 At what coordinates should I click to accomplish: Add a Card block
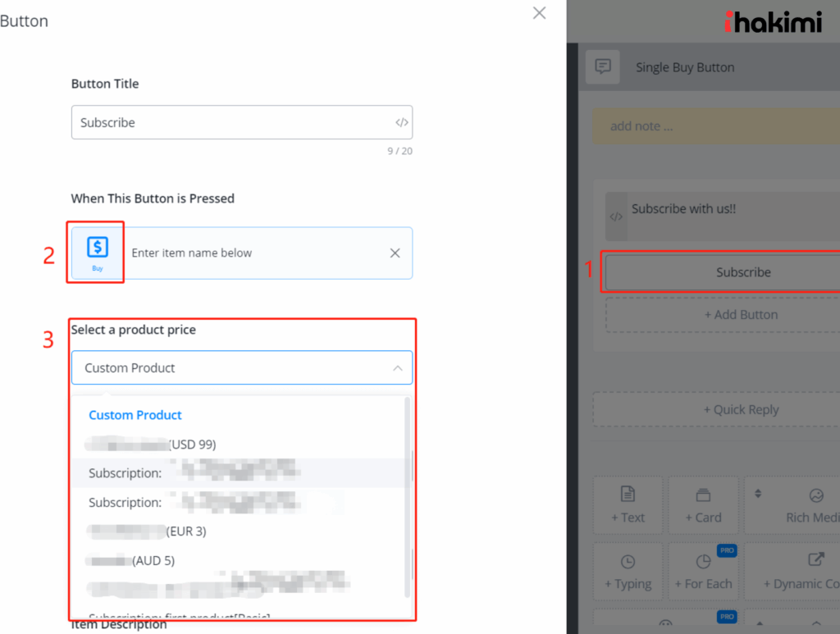click(x=703, y=505)
